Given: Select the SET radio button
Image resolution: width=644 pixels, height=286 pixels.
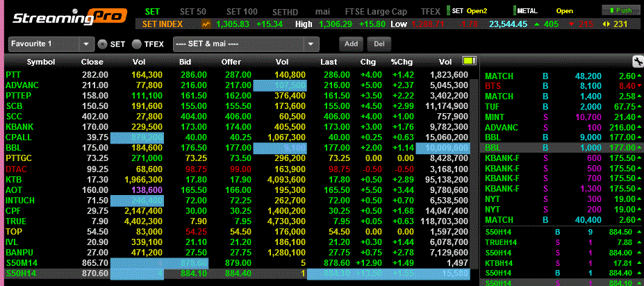Looking at the screenshot, I should click(x=102, y=44).
